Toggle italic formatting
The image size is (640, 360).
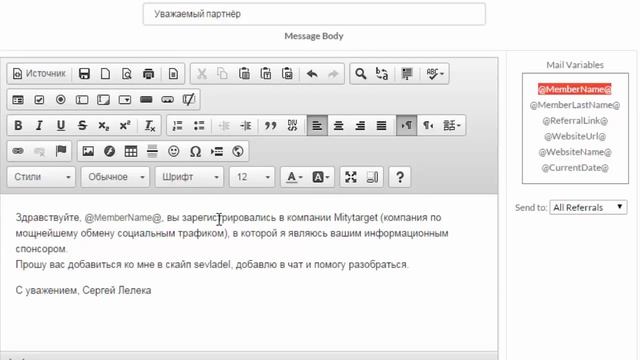point(39,126)
